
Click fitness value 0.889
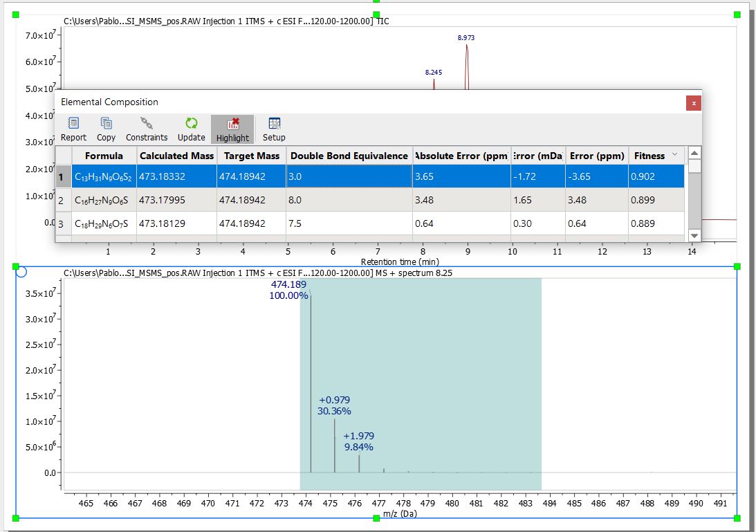(x=643, y=223)
